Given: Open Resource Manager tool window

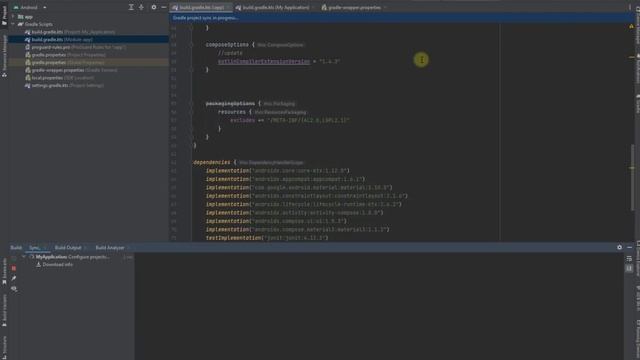Looking at the screenshot, I should coord(4,55).
